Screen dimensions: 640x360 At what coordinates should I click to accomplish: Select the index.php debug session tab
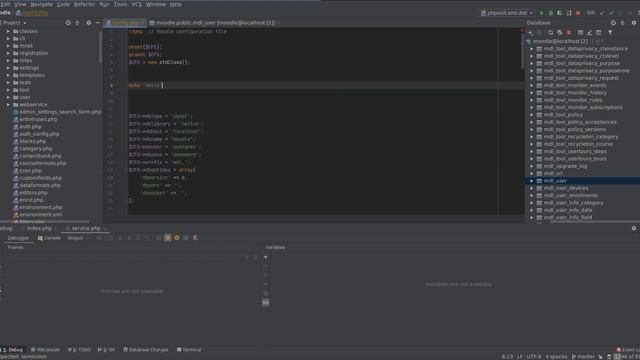point(39,228)
